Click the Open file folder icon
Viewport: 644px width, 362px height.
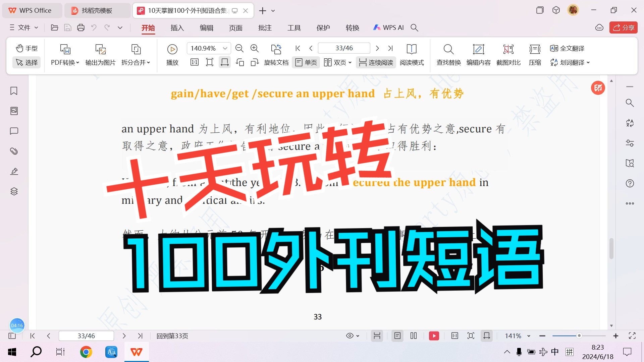[x=54, y=27]
